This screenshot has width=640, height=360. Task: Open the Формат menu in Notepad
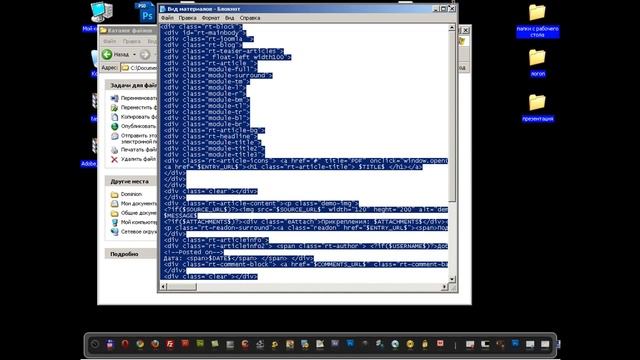click(211, 18)
